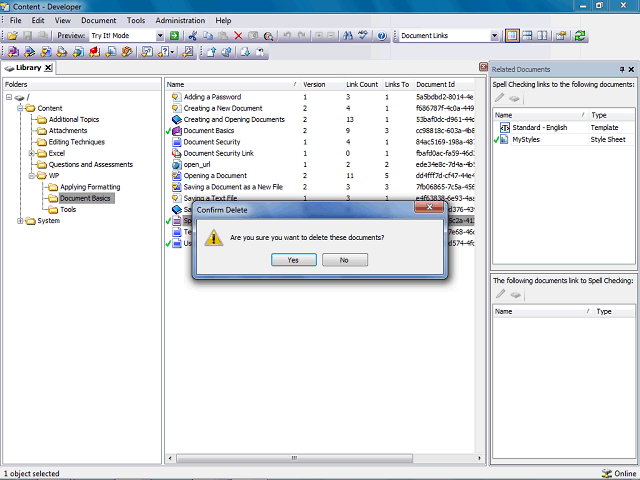Close the Related Documents panel
The image size is (640, 480).
631,69
